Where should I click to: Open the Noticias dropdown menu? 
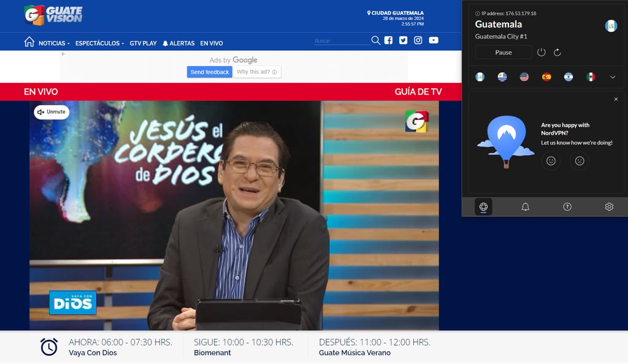click(54, 43)
